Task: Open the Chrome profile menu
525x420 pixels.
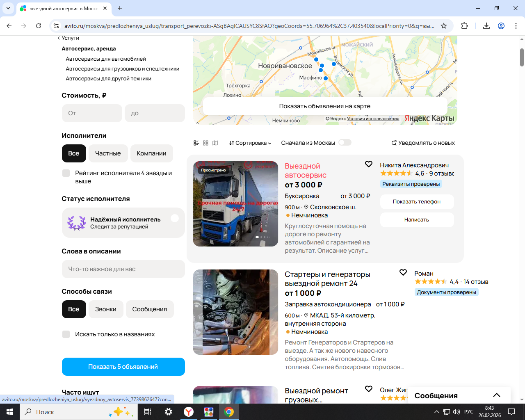Action: (x=501, y=26)
